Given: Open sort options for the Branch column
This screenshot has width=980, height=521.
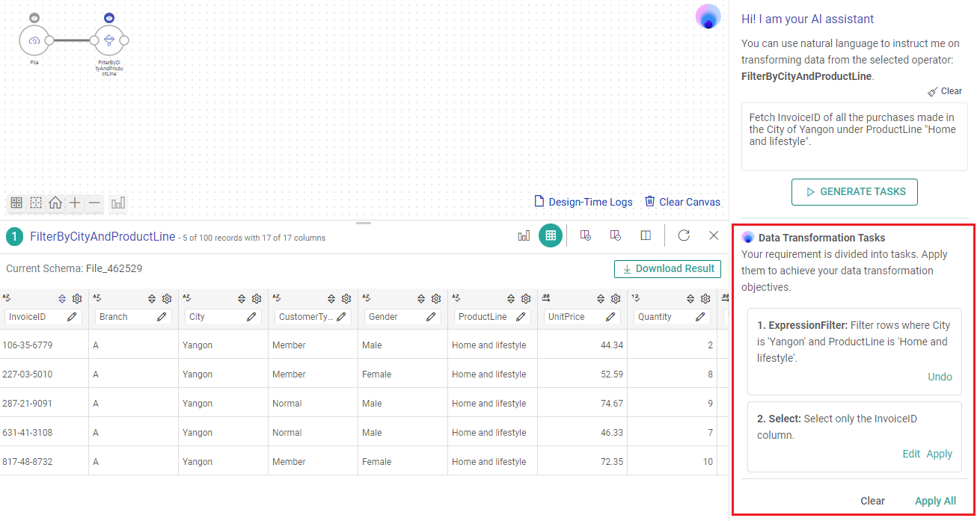Looking at the screenshot, I should (x=152, y=298).
